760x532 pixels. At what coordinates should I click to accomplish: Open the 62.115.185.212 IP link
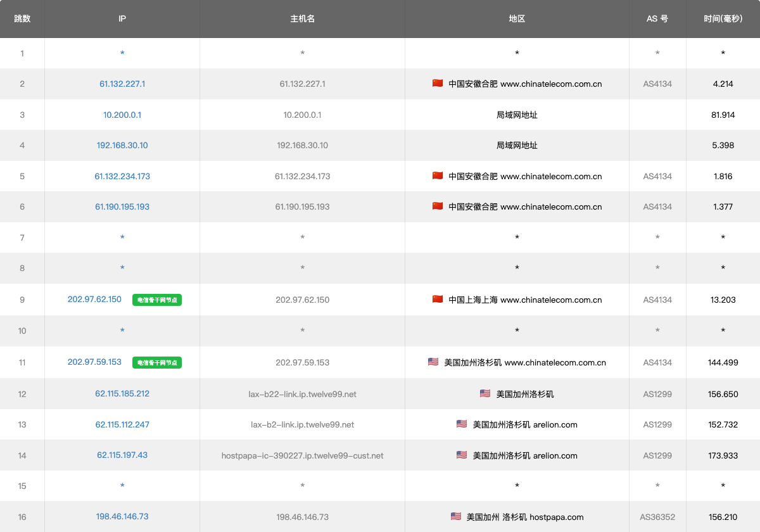122,393
